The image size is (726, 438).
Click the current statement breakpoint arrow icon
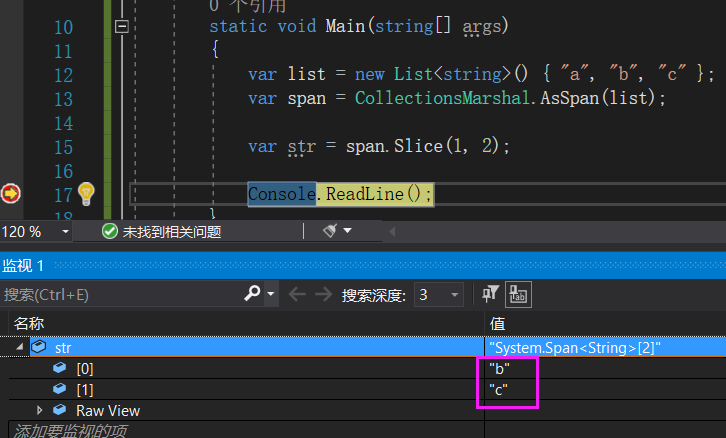pyautogui.click(x=11, y=193)
